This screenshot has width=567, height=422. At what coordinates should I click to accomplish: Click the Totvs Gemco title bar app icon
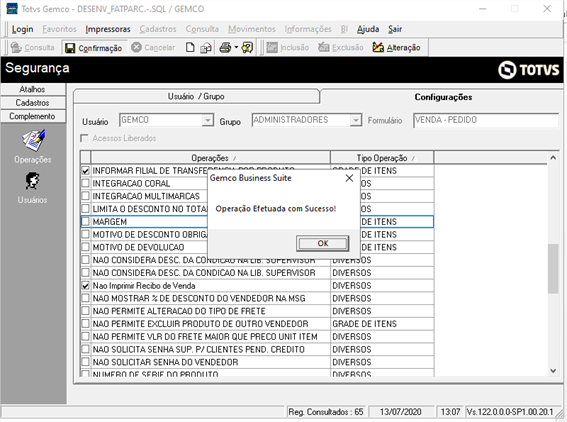(12, 8)
